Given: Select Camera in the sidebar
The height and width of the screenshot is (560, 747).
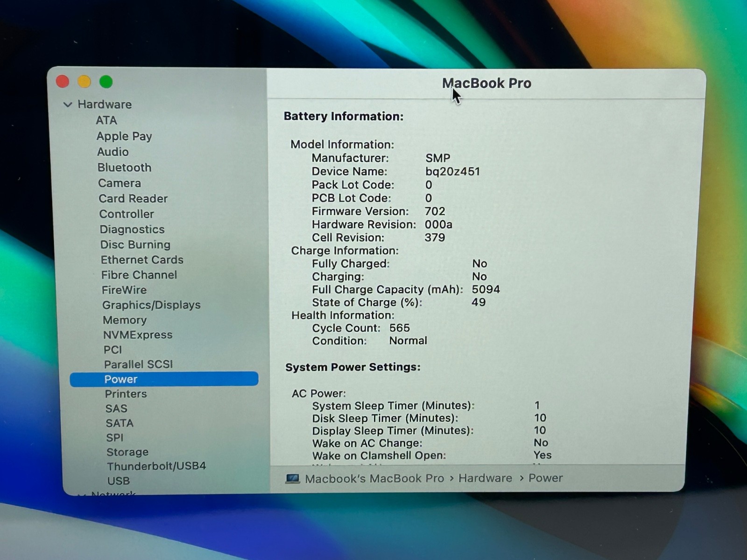Looking at the screenshot, I should [120, 183].
